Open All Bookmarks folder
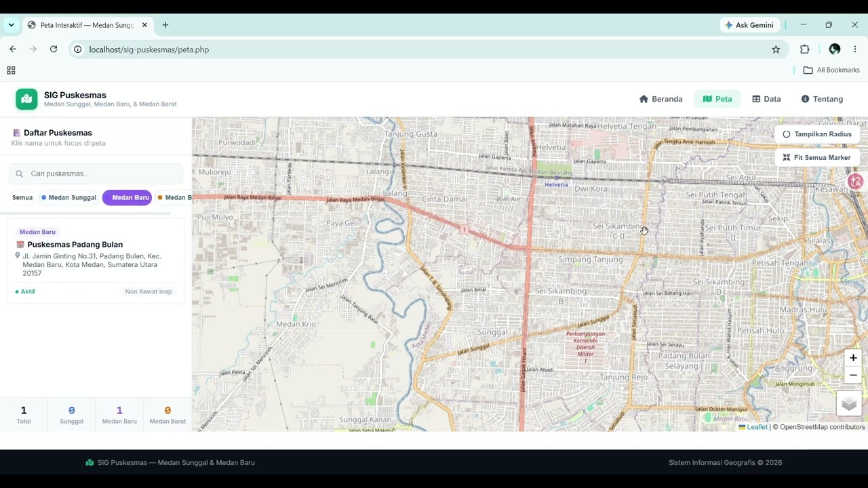The image size is (868, 488). point(831,70)
